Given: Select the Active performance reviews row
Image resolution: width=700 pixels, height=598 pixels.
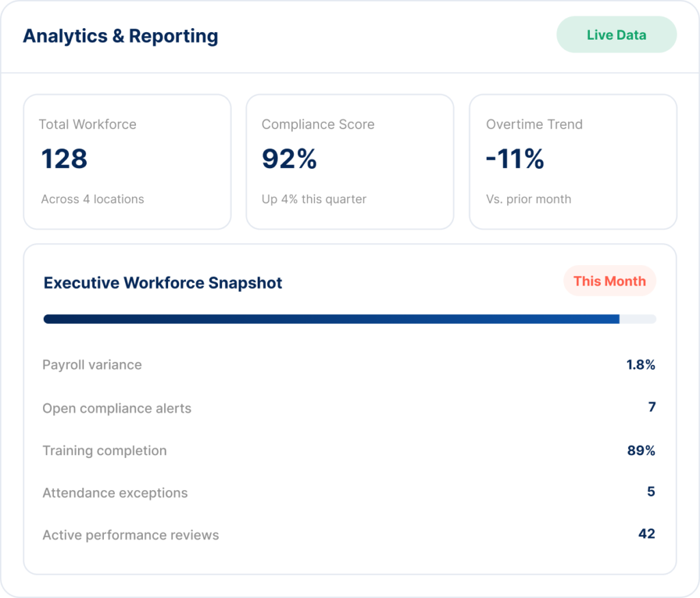Looking at the screenshot, I should click(x=349, y=534).
